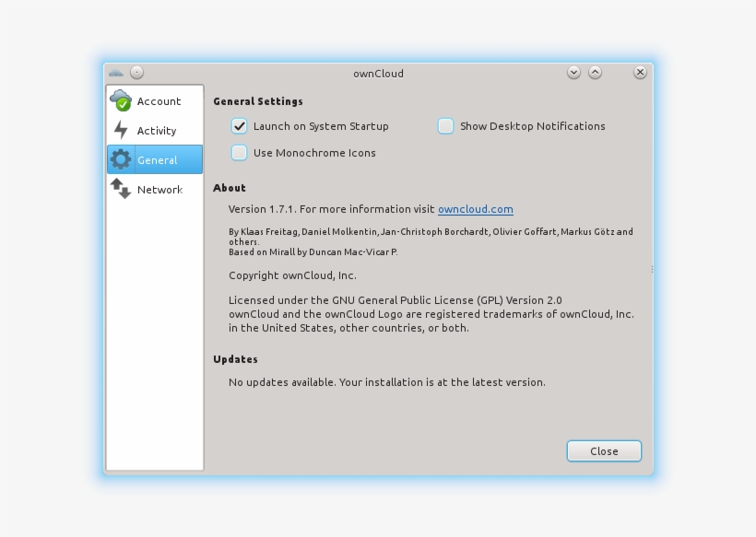
Task: Open the Network settings section
Action: pyautogui.click(x=155, y=189)
